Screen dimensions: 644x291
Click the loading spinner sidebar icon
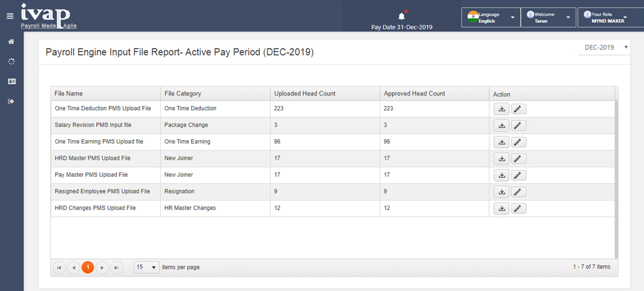click(x=12, y=62)
